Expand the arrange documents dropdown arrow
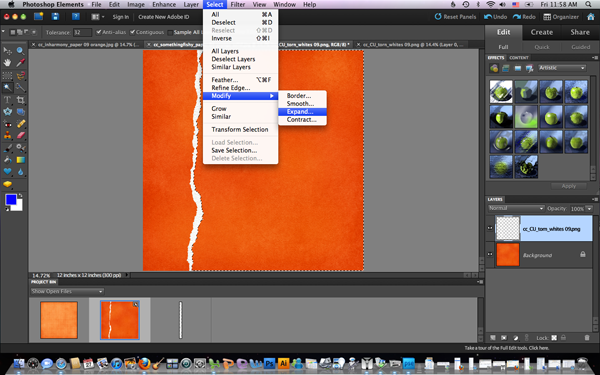 [x=103, y=17]
